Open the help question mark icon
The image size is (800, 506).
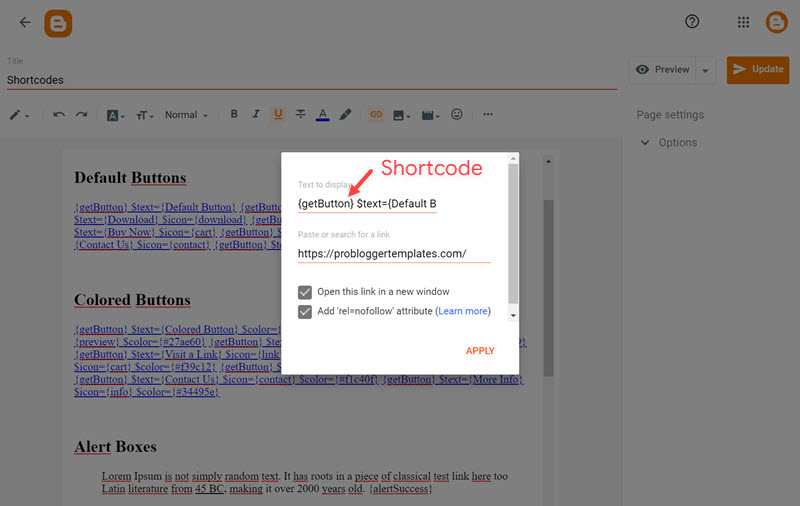point(692,22)
